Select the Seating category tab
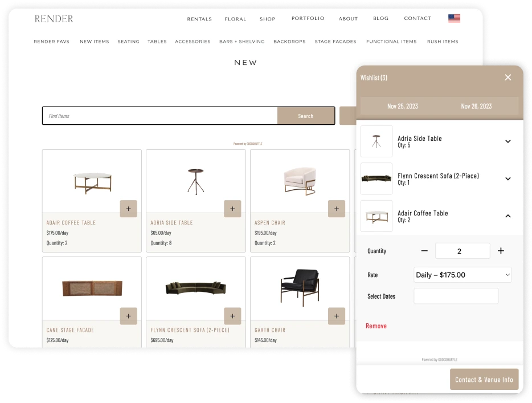The image size is (532, 403). pyautogui.click(x=128, y=42)
